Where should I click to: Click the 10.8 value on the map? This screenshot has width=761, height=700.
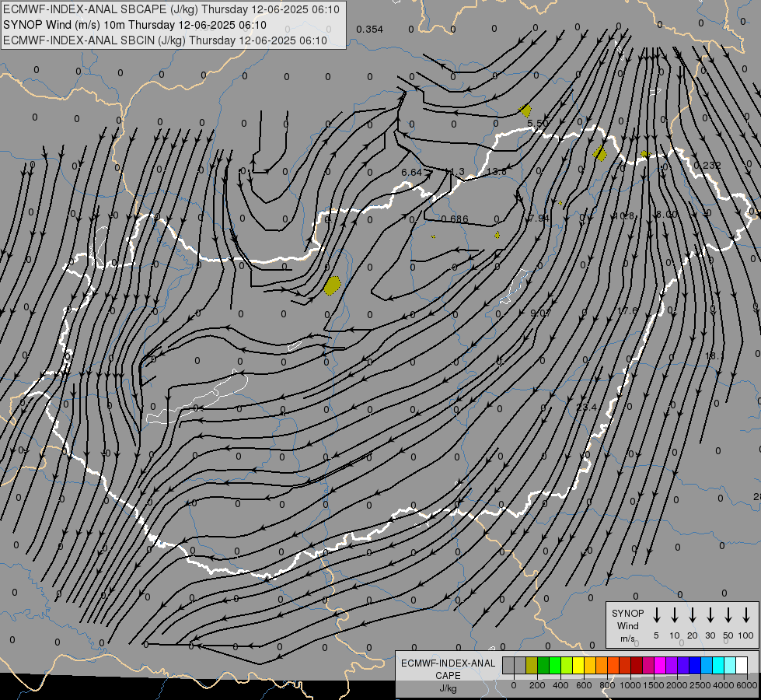[623, 215]
